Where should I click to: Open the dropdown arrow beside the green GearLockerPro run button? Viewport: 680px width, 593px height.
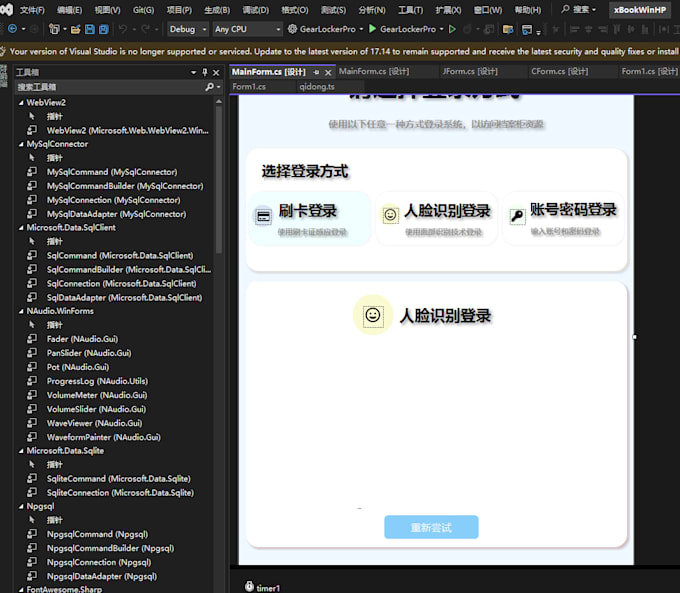[x=441, y=29]
